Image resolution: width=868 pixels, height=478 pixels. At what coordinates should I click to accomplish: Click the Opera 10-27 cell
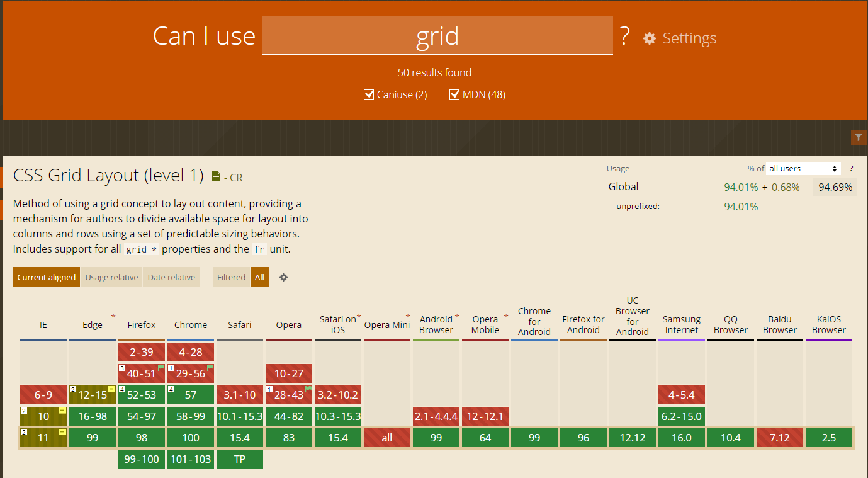pyautogui.click(x=289, y=373)
